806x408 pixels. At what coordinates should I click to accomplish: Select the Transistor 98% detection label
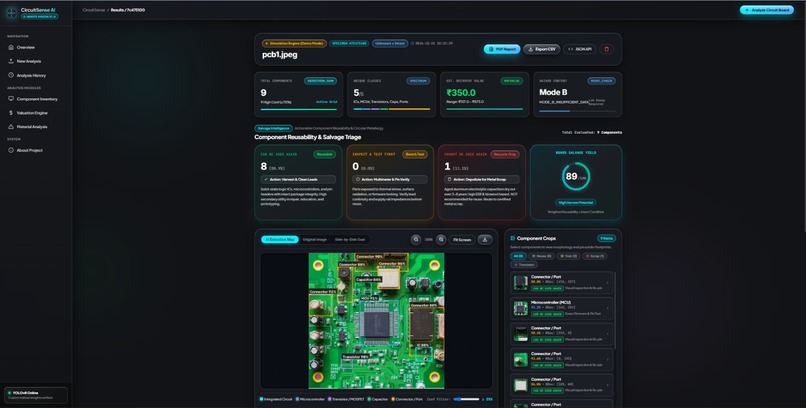[x=355, y=357]
